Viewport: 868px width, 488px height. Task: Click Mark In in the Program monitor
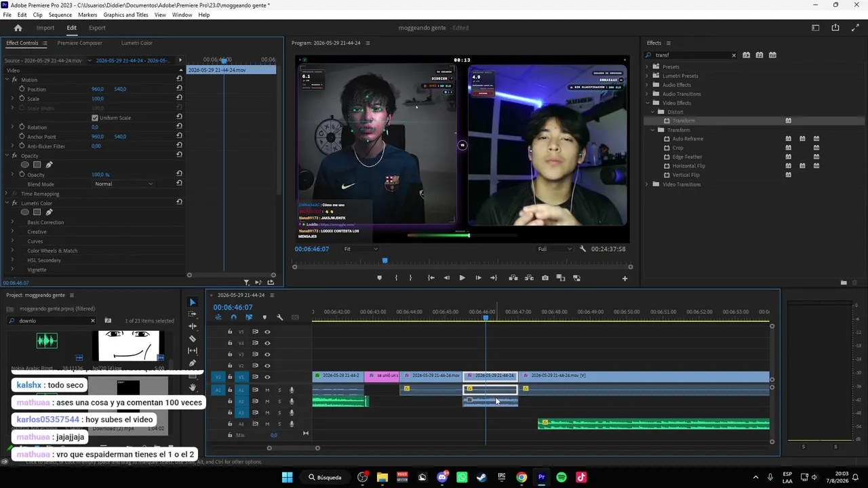click(396, 278)
